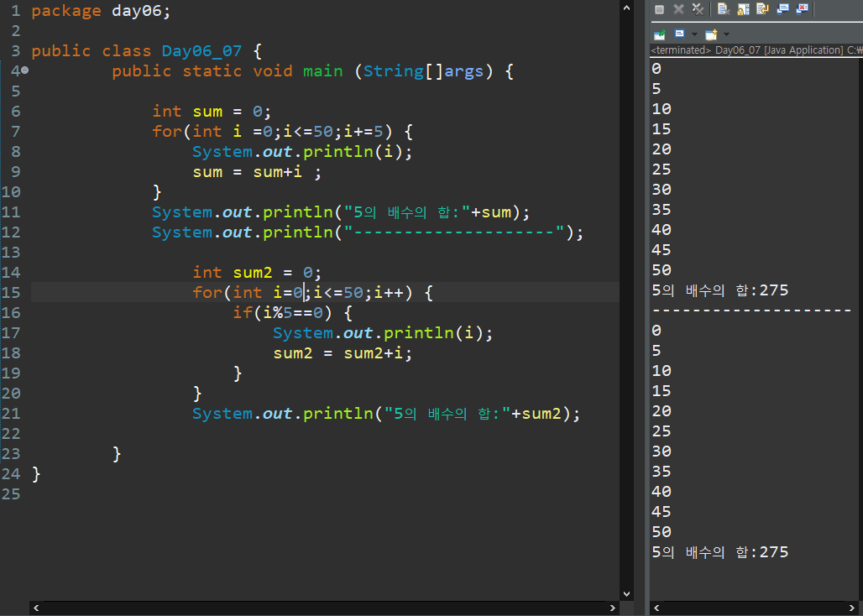Toggle Show Console When Standard Out Changes
The image size is (863, 616).
click(782, 9)
